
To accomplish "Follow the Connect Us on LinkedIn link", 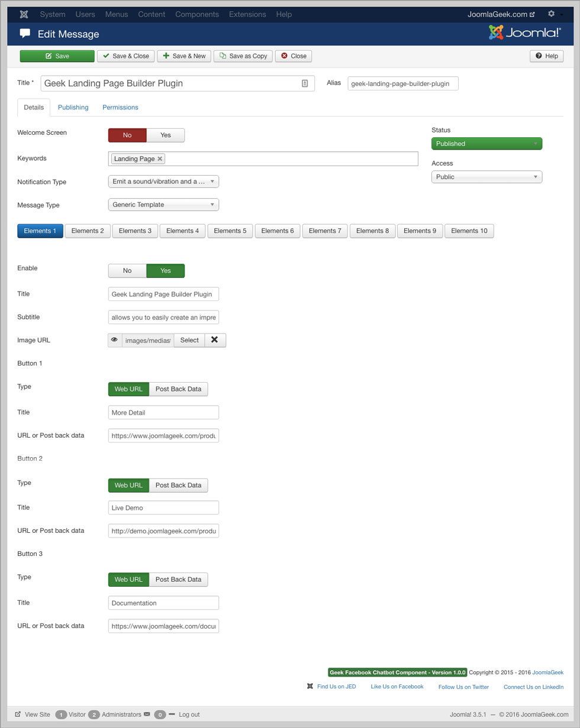I will tap(533, 687).
